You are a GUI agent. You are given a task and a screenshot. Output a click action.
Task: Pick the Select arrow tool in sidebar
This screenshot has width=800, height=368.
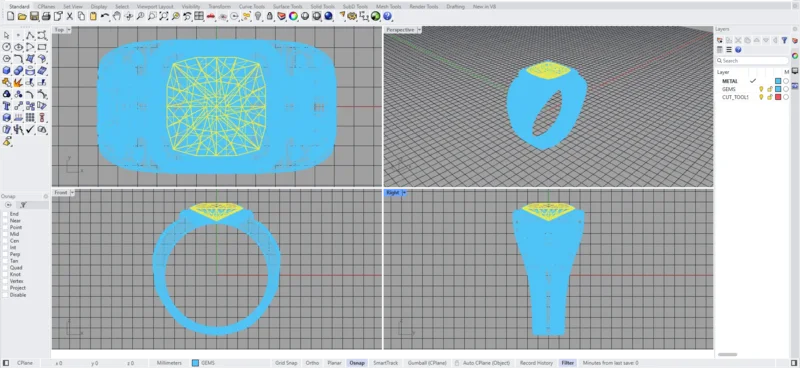pos(7,35)
